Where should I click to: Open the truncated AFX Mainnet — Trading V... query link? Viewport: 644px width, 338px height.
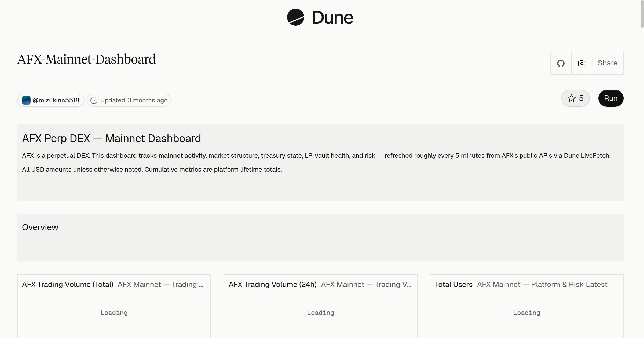pyautogui.click(x=366, y=284)
